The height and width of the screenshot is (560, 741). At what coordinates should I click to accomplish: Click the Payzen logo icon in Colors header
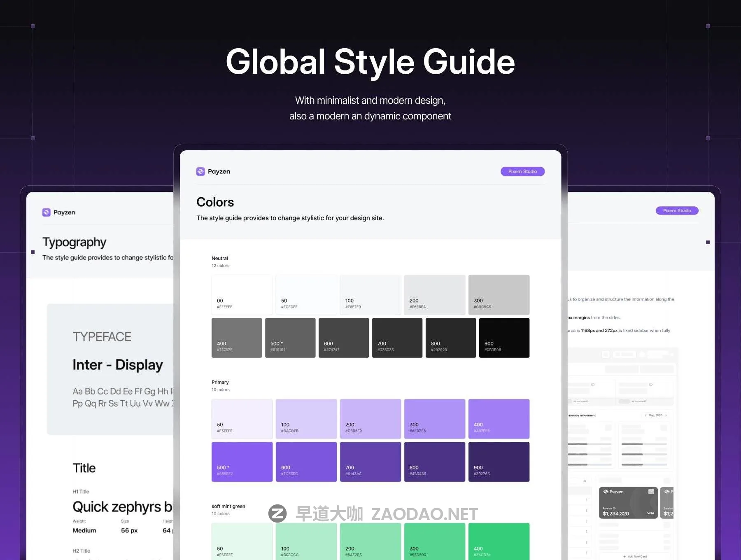pos(200,171)
